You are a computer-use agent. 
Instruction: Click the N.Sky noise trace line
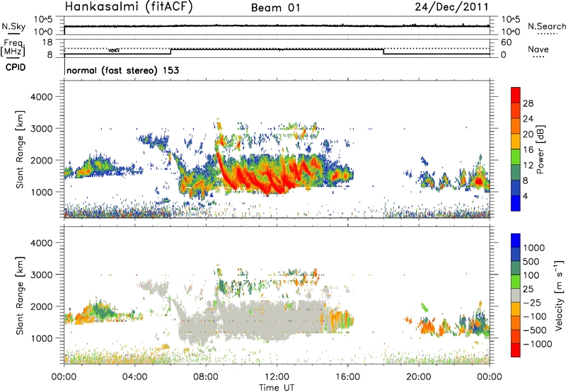pos(277,26)
